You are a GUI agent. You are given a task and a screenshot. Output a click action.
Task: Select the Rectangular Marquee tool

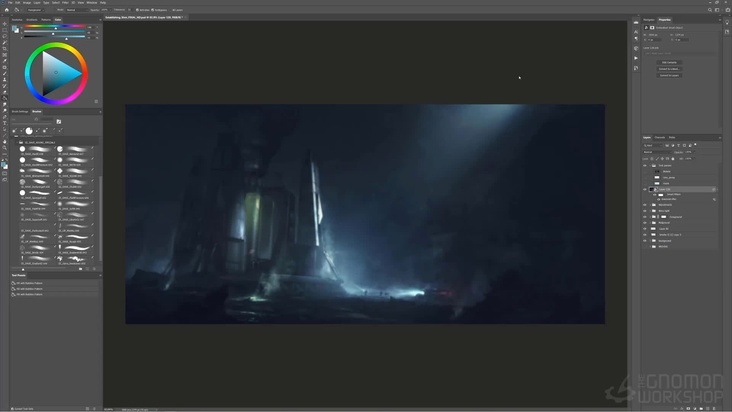[x=5, y=30]
